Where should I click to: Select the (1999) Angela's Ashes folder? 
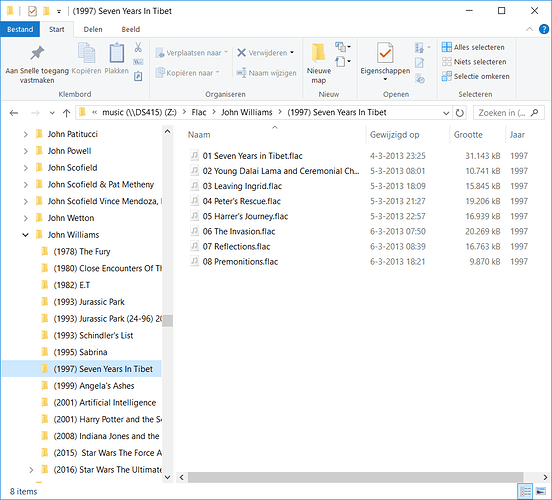point(94,386)
